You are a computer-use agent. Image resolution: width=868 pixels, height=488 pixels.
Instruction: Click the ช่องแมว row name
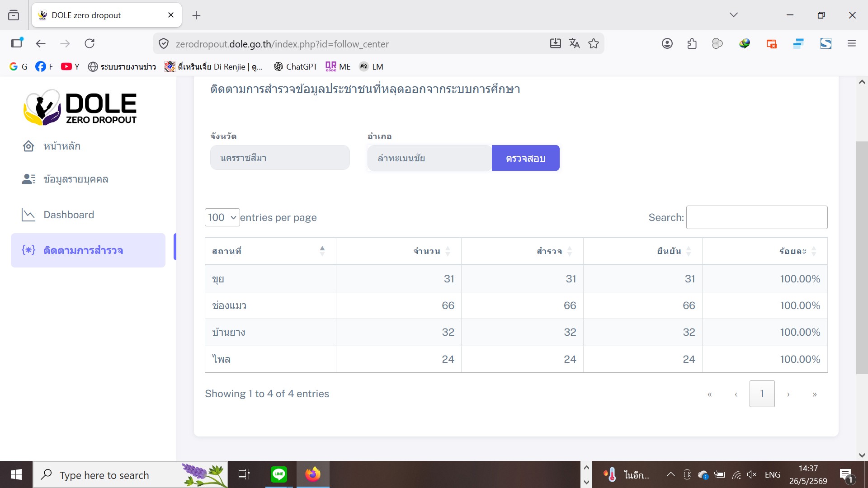click(x=229, y=305)
